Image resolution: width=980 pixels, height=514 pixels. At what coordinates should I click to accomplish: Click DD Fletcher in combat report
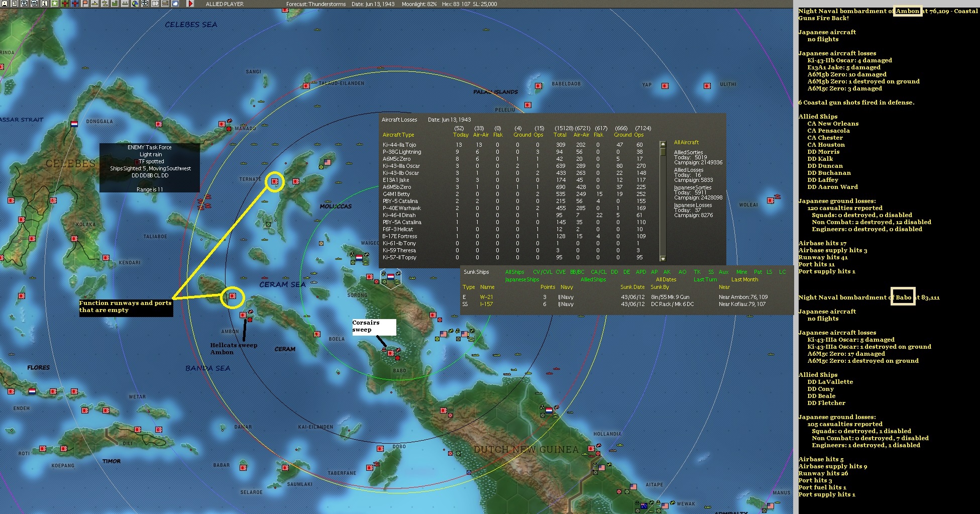826,403
